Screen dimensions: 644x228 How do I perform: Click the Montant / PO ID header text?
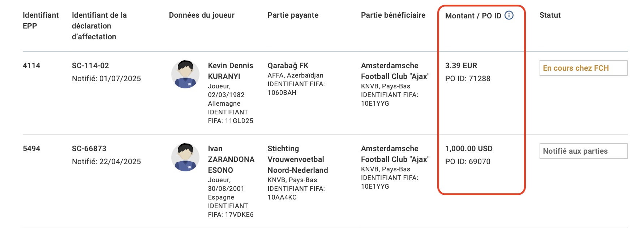pyautogui.click(x=473, y=16)
